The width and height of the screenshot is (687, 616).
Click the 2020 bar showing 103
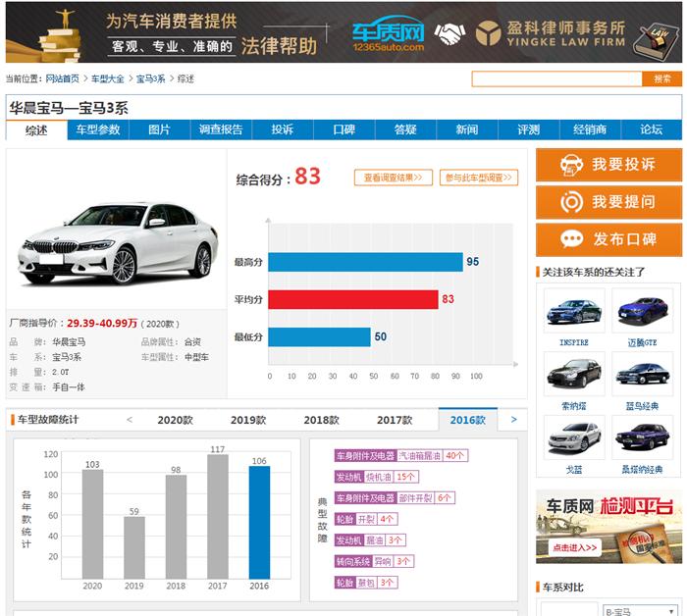tap(92, 524)
